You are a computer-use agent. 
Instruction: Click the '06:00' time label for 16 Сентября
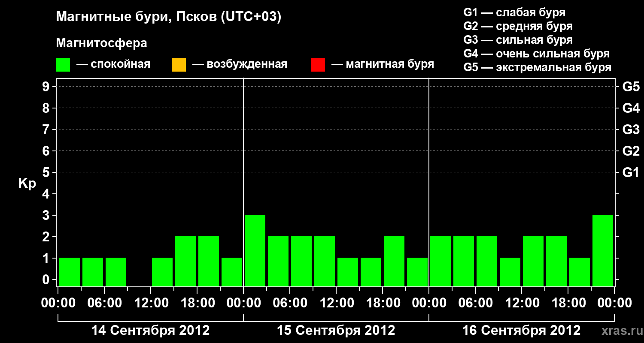(475, 303)
